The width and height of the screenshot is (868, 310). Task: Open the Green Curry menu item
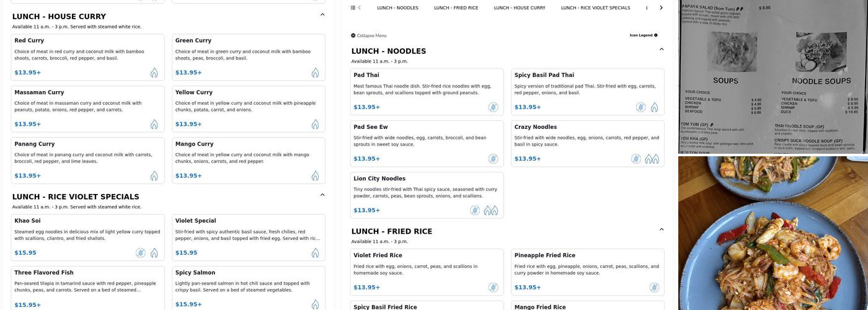249,57
